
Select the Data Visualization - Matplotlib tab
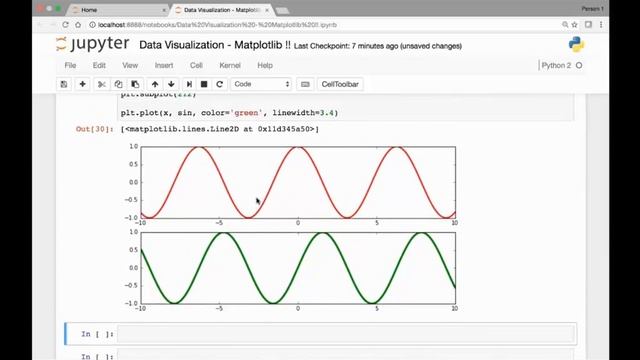click(x=222, y=10)
